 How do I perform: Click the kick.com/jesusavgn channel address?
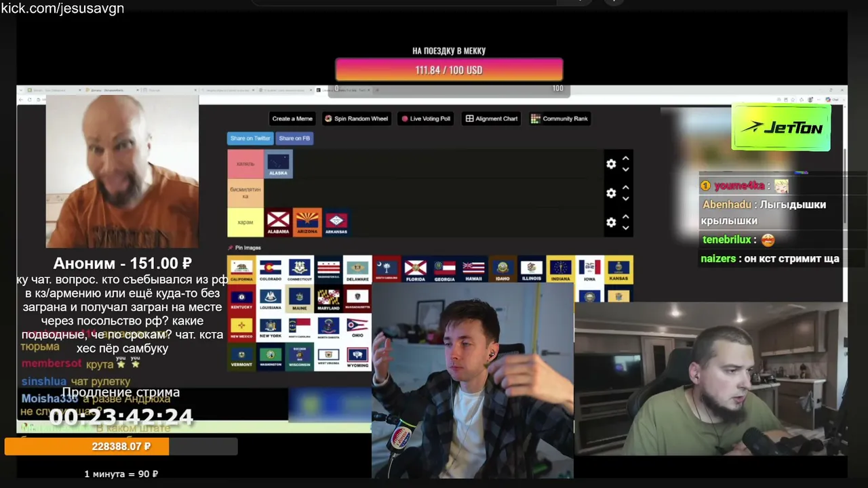coord(62,9)
